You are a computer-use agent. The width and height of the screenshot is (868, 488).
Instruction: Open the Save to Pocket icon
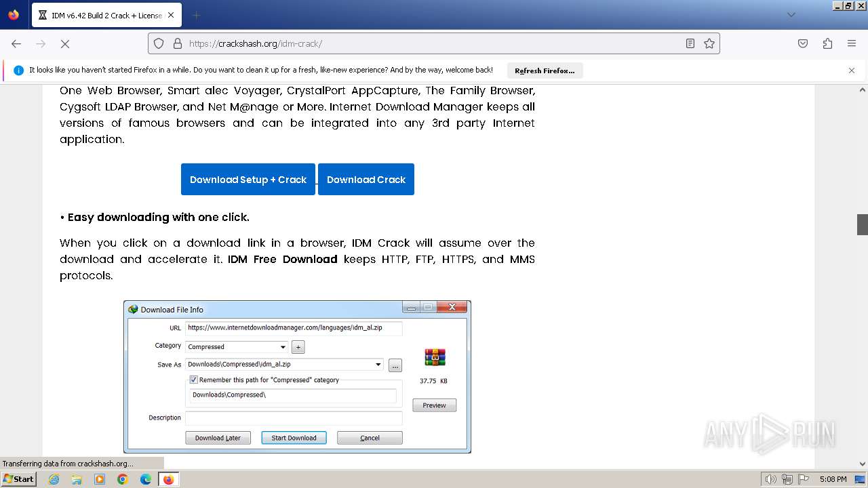click(803, 43)
